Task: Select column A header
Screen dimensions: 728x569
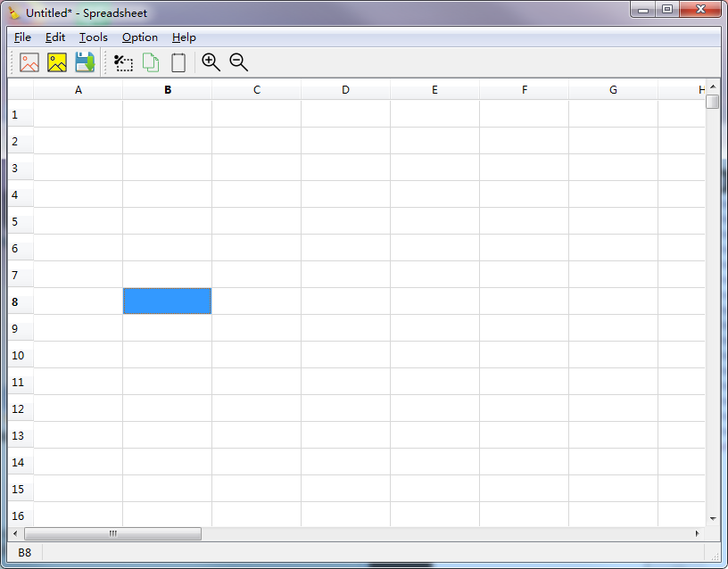Action: (78, 90)
